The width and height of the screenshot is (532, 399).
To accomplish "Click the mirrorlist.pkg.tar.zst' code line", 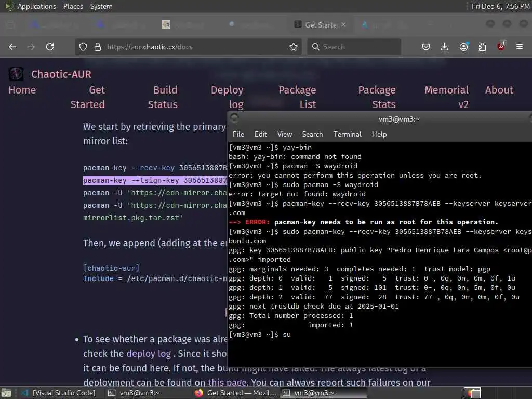I will click(133, 218).
